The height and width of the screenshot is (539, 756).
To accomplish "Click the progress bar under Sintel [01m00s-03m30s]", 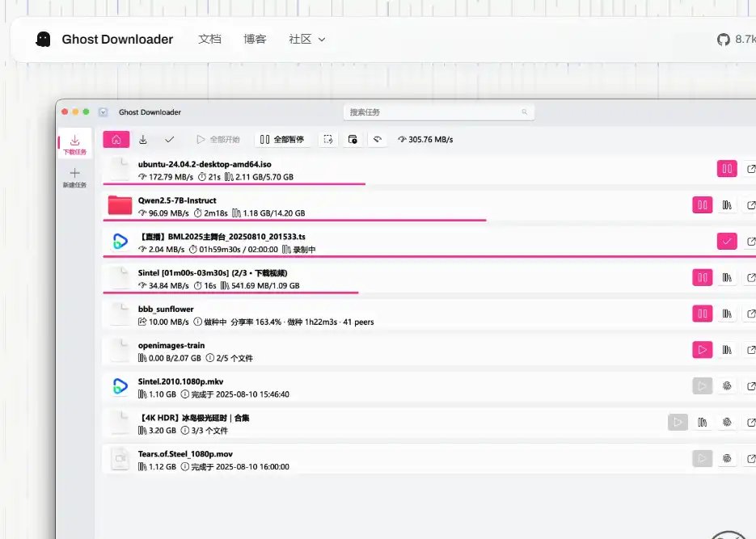I will pos(231,292).
